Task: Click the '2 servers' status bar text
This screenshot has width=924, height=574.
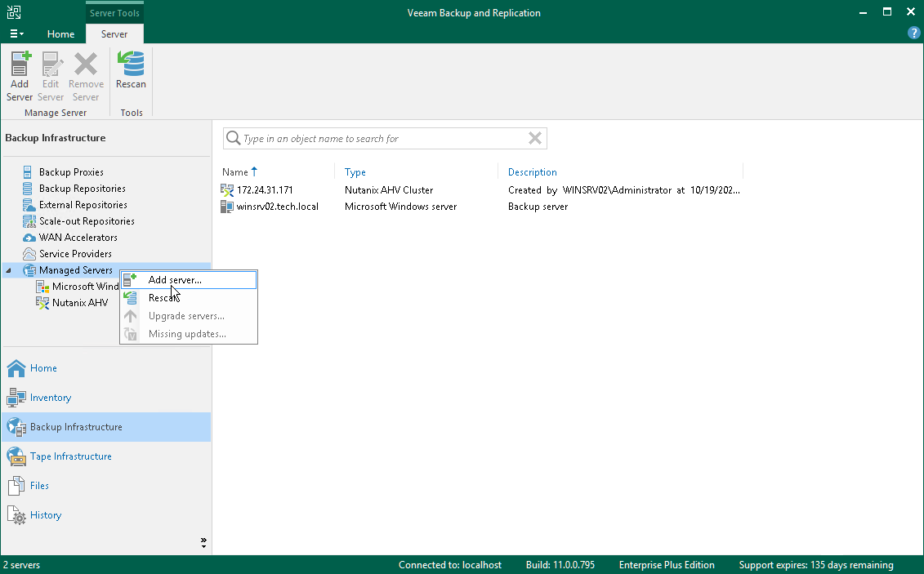Action: click(22, 565)
